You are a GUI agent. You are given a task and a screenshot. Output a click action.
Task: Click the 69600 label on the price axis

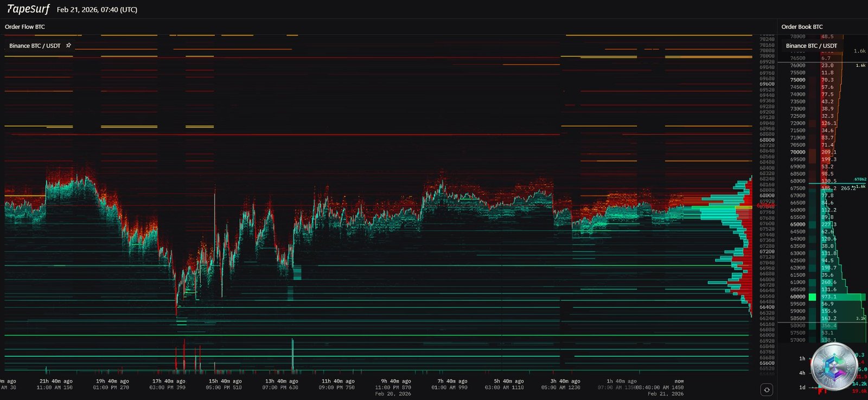click(x=767, y=84)
